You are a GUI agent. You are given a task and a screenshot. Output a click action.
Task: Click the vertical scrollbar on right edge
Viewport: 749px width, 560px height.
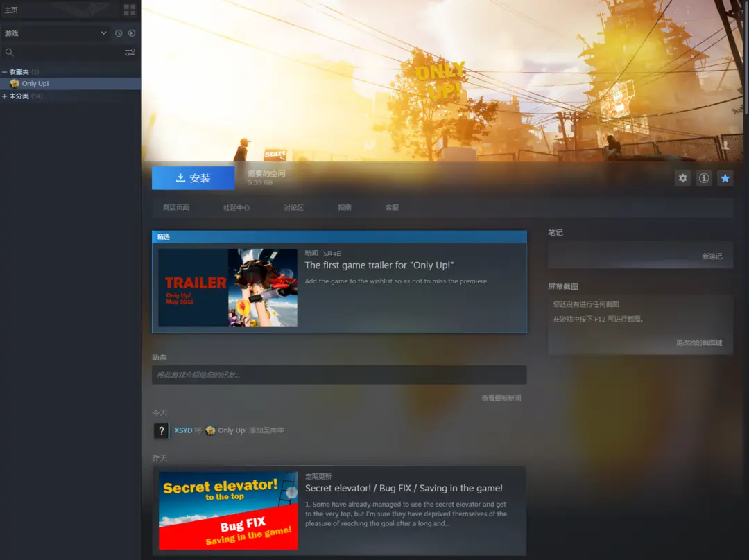click(746, 58)
